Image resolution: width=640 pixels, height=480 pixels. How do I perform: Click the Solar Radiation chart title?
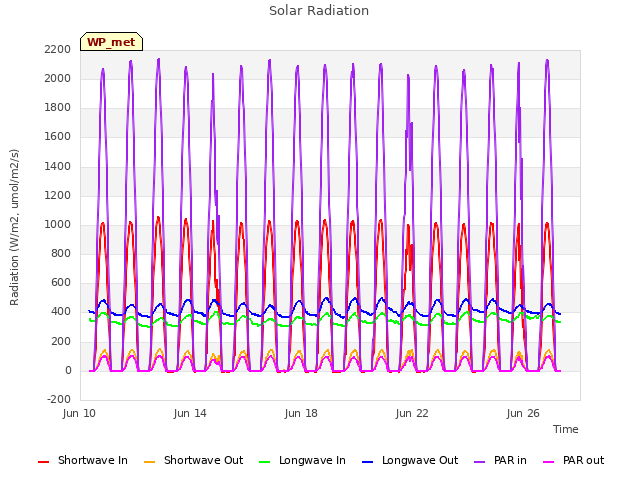319,11
